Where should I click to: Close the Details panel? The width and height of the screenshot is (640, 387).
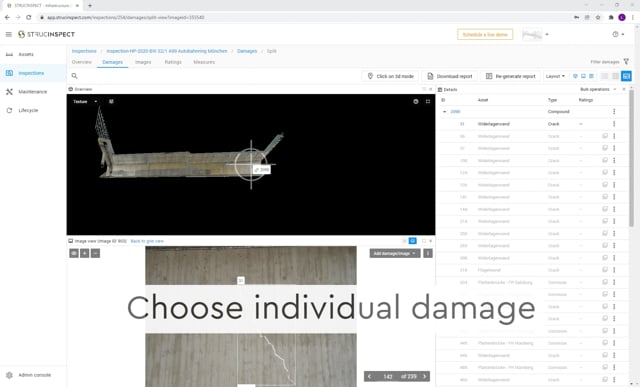624,89
